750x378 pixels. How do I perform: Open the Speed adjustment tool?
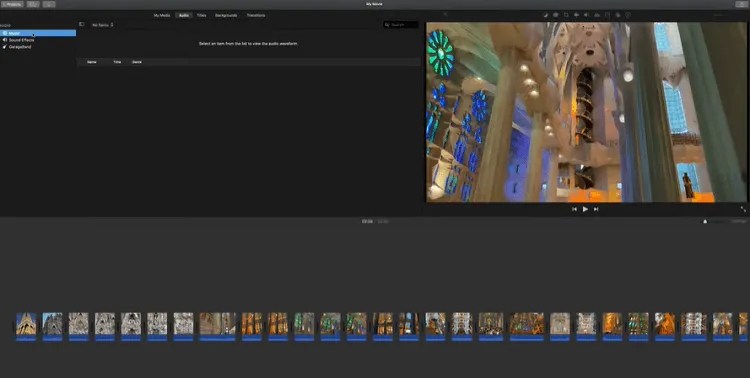[607, 15]
